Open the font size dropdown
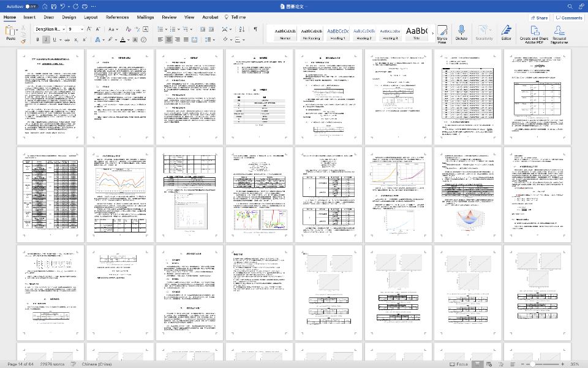 pos(81,29)
